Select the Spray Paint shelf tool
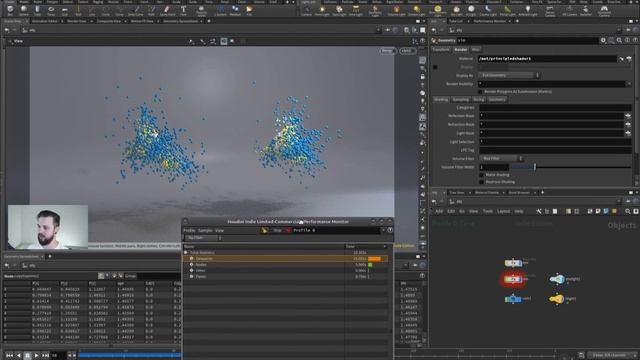 click(x=167, y=10)
